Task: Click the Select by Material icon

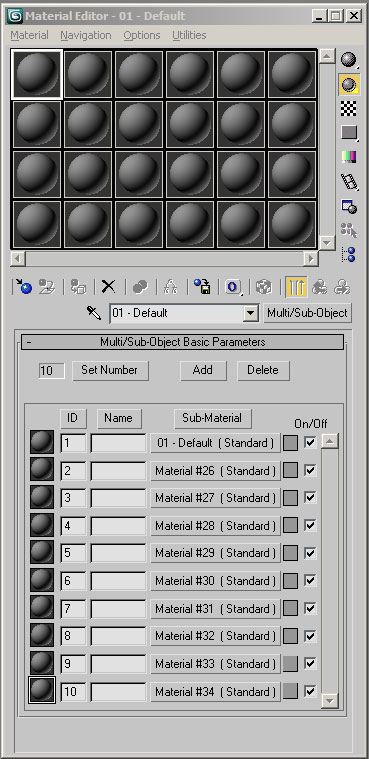Action: coord(349,230)
